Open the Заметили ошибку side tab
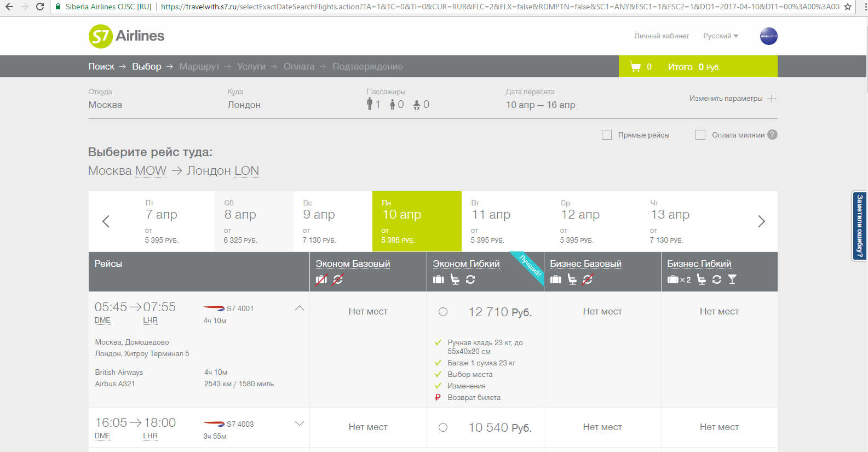 coord(859,226)
